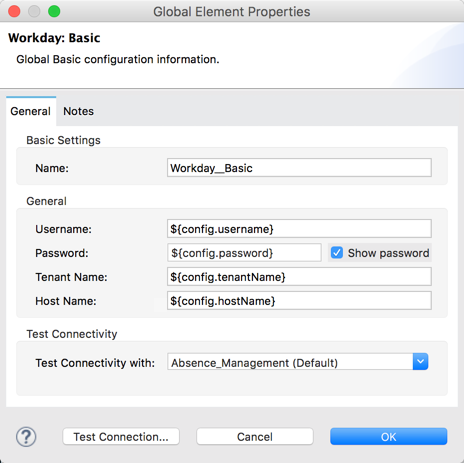Screen dimensions: 464x463
Task: Click the "Basic Settings" group label
Action: 63,140
